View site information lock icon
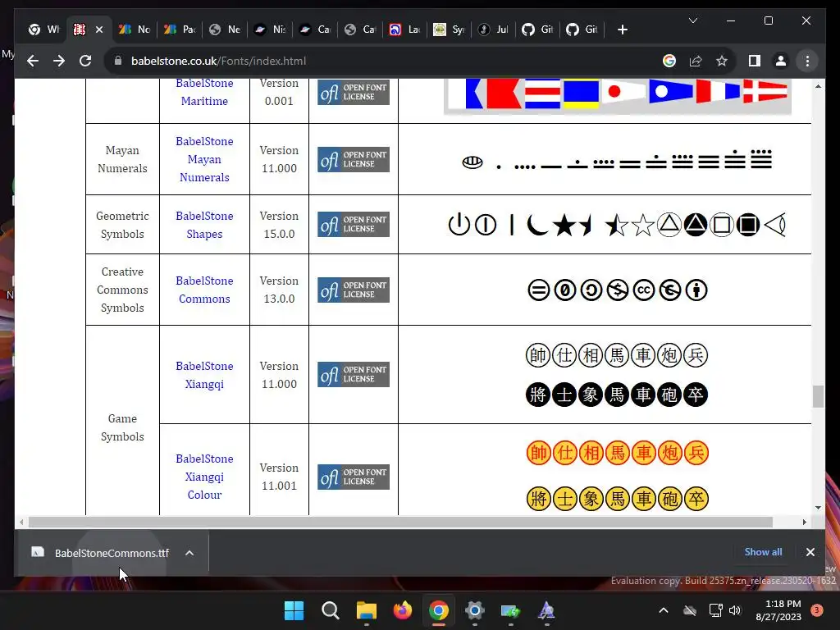The image size is (840, 630). 118,61
